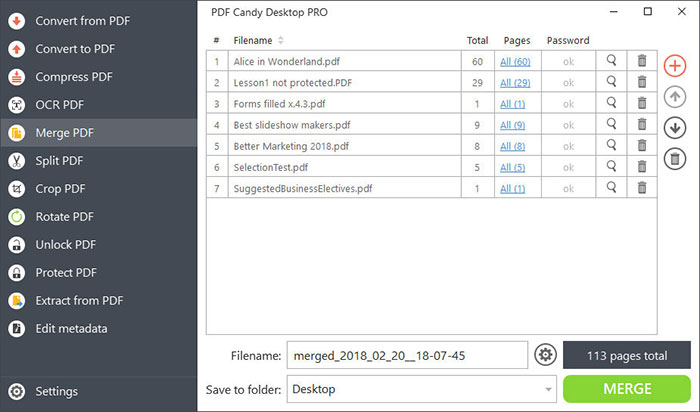This screenshot has width=700, height=412.
Task: Select SuggestedBusinessElectives.pdf filename
Action: (x=303, y=189)
